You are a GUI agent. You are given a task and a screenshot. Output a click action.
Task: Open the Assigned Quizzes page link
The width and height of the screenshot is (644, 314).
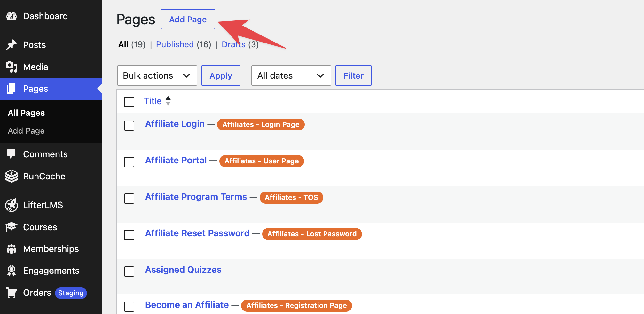coord(183,270)
